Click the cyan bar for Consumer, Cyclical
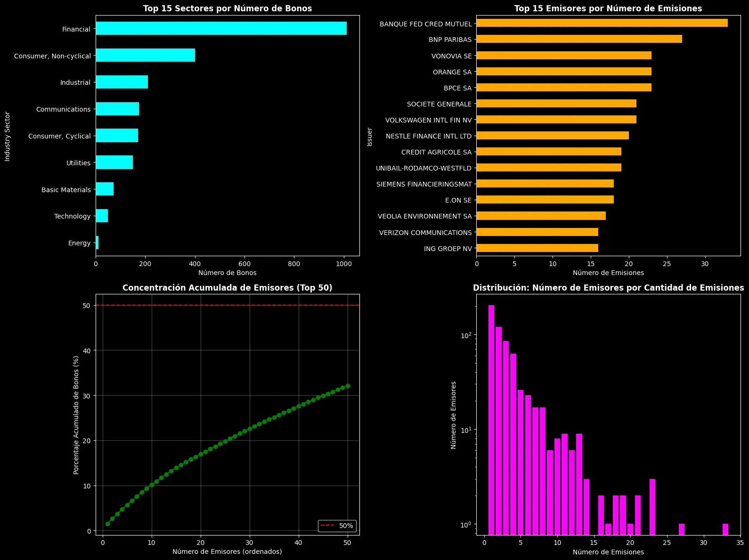The width and height of the screenshot is (749, 560). point(117,136)
